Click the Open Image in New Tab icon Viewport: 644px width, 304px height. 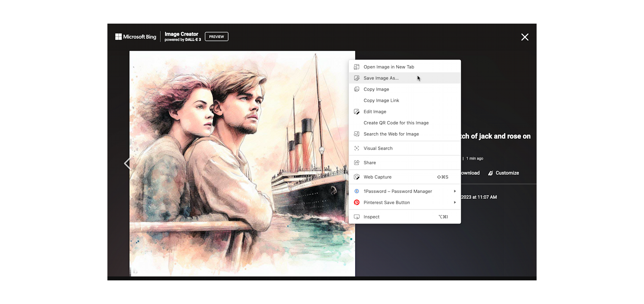(x=357, y=67)
